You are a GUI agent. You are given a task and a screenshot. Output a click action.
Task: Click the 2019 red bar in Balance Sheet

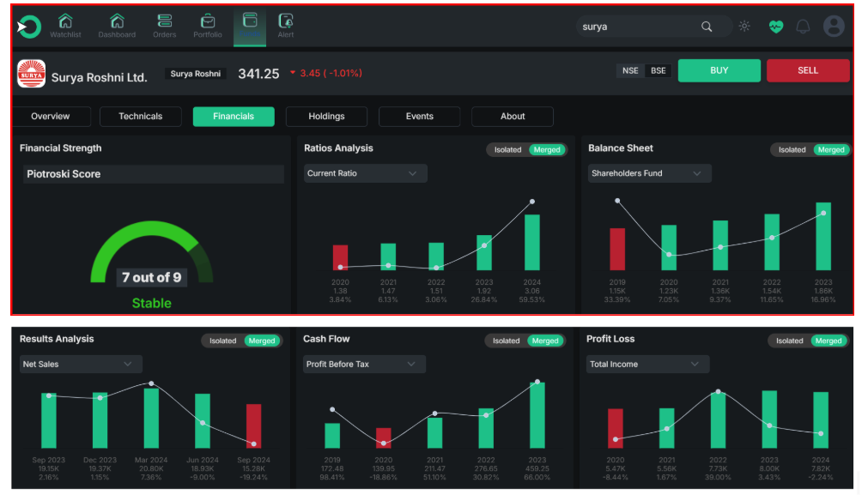click(x=617, y=249)
